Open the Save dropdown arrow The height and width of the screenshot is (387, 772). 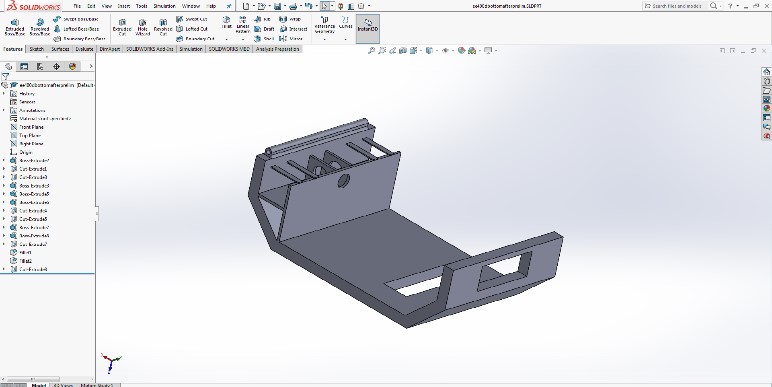[x=285, y=6]
